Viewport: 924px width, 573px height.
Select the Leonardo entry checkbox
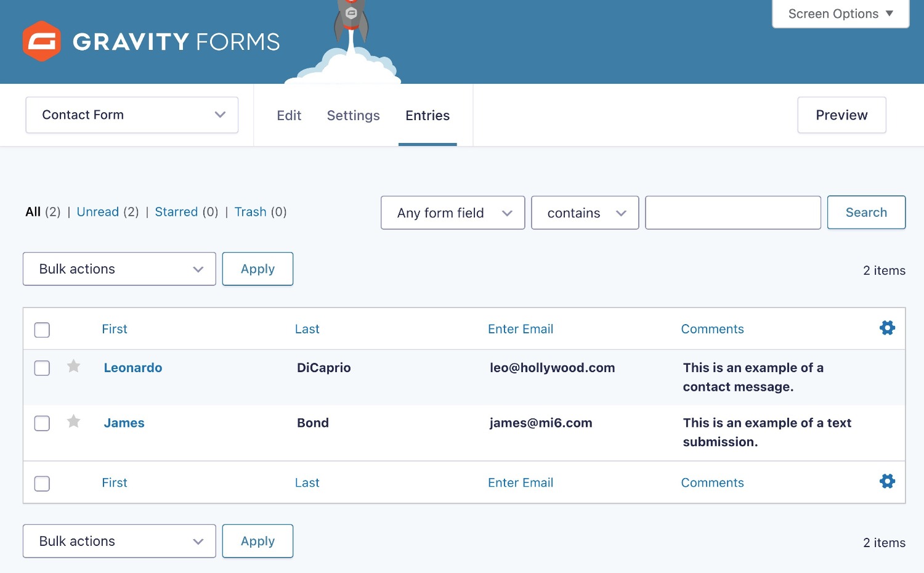click(x=42, y=368)
